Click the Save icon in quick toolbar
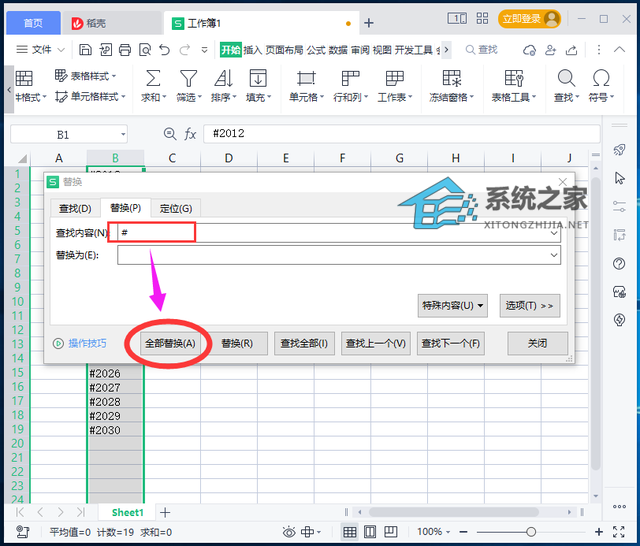Screen dimensions: 640x546 click(85, 50)
